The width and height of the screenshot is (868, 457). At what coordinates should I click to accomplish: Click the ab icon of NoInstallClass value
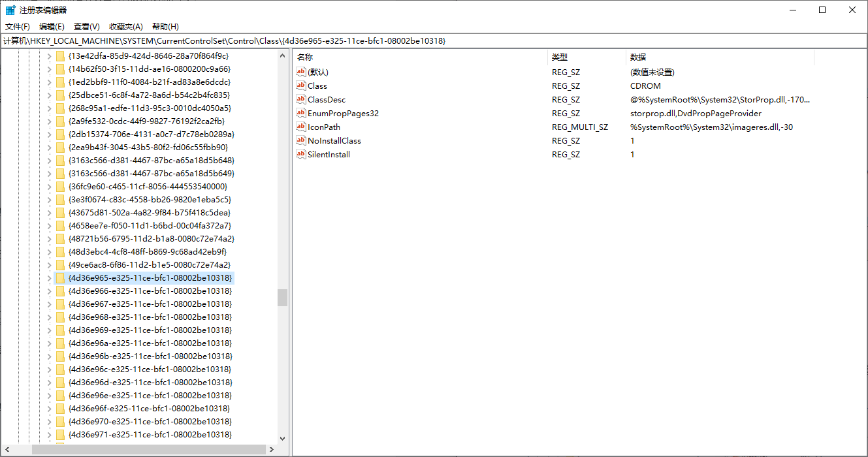pyautogui.click(x=301, y=140)
